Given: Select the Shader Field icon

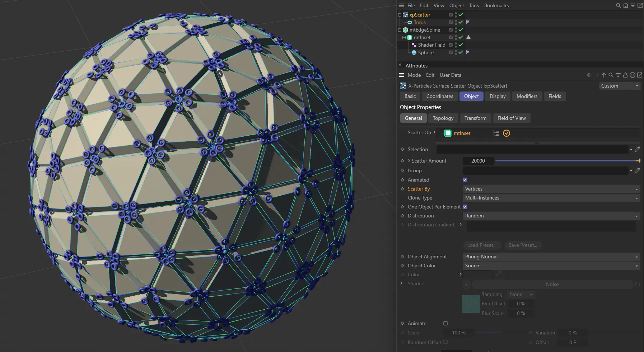Looking at the screenshot, I should 415,45.
